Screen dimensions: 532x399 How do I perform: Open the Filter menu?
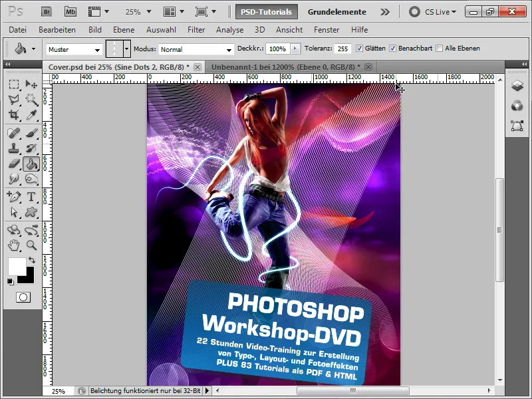point(196,30)
